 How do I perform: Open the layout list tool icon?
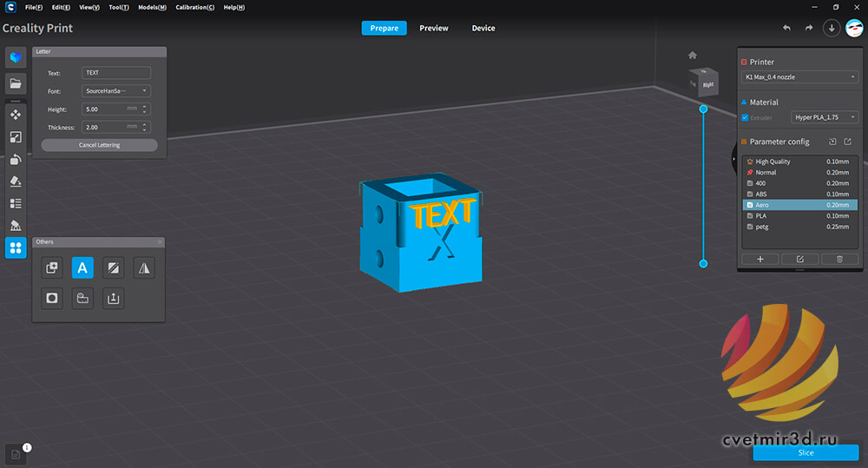point(16,203)
